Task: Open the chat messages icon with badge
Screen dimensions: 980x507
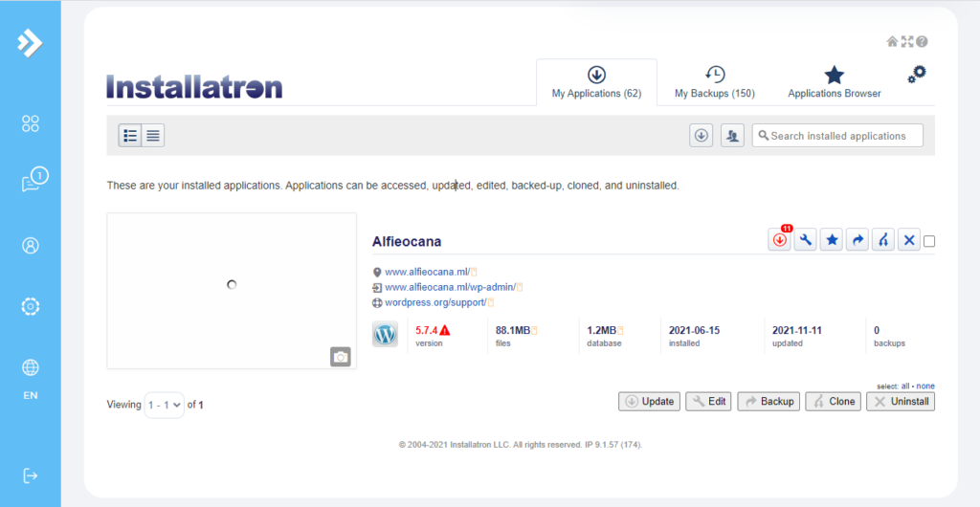Action: point(34,180)
